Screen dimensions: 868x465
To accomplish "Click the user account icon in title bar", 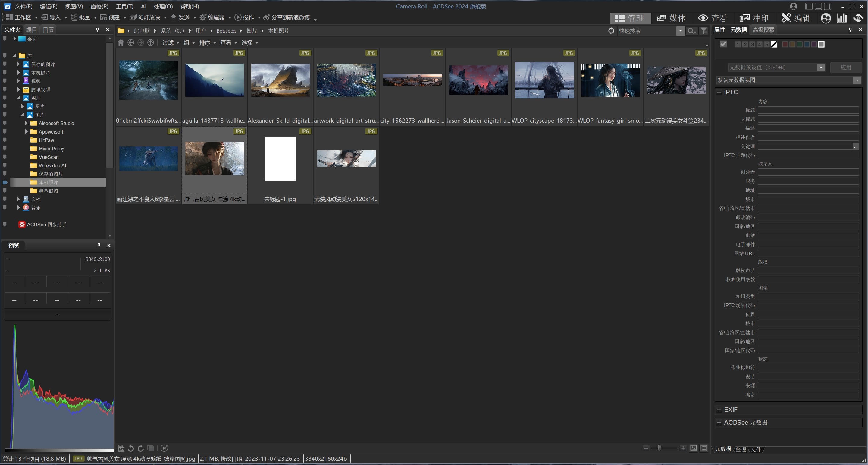I will pos(794,6).
